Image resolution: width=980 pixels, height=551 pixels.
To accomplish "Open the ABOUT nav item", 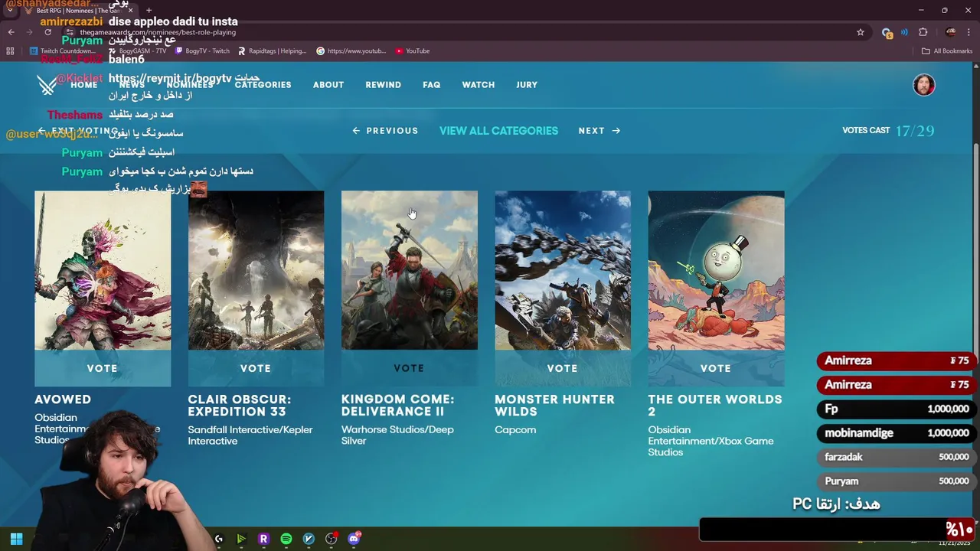I will coord(328,85).
